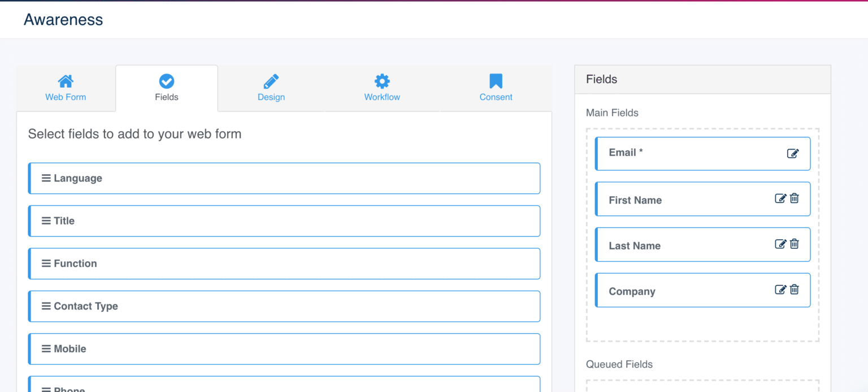Add the Contact Type field

point(284,306)
